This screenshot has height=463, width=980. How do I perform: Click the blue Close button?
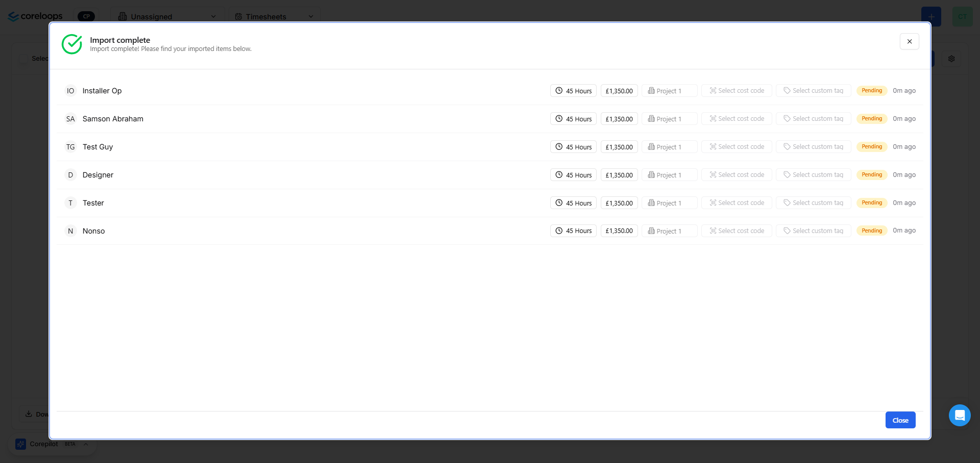pos(900,420)
